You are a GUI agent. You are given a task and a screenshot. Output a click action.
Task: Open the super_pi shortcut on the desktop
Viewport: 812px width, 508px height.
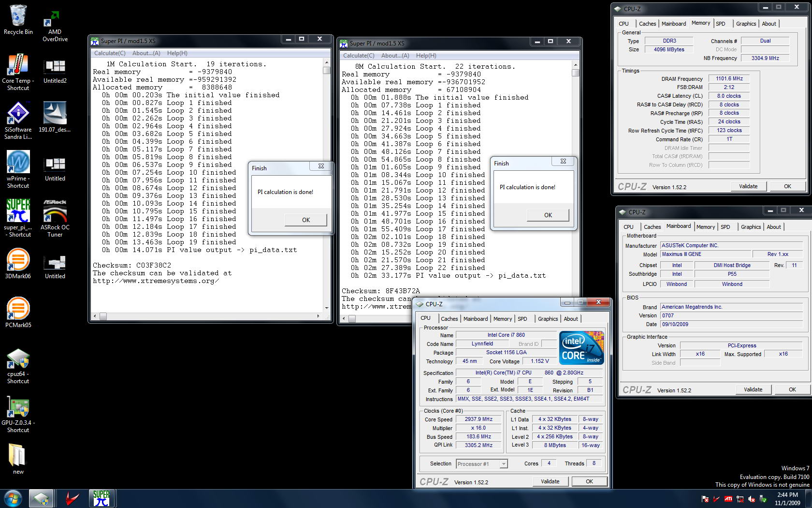[x=18, y=218]
